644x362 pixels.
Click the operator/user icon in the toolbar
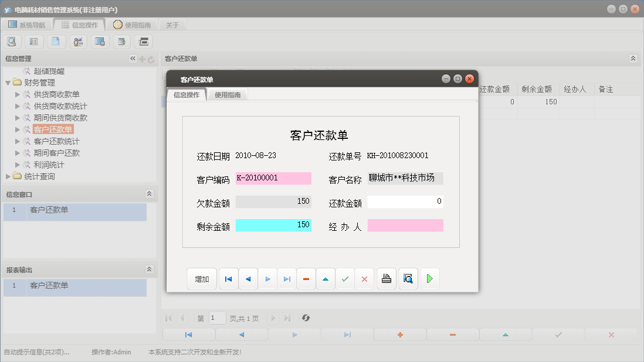[x=78, y=41]
